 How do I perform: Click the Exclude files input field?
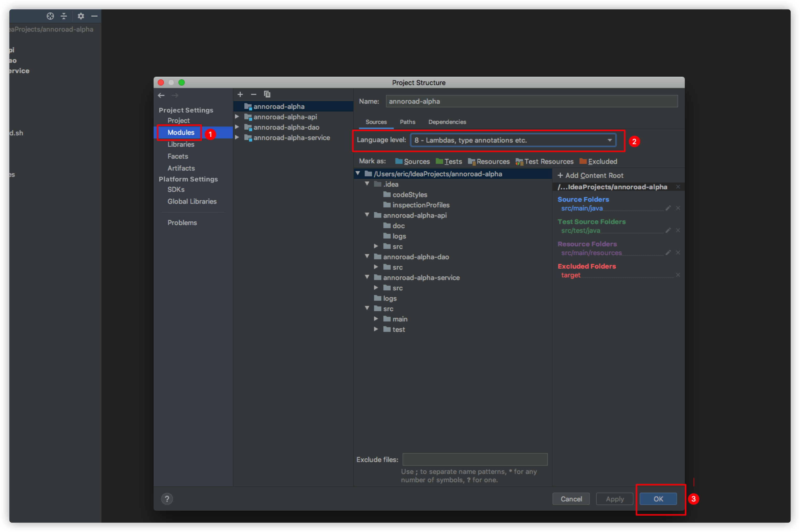tap(474, 459)
